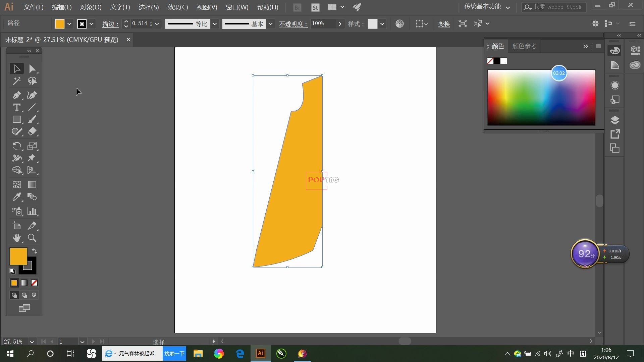The height and width of the screenshot is (362, 644).
Task: Click the white swatch in Color panel
Action: 503,61
